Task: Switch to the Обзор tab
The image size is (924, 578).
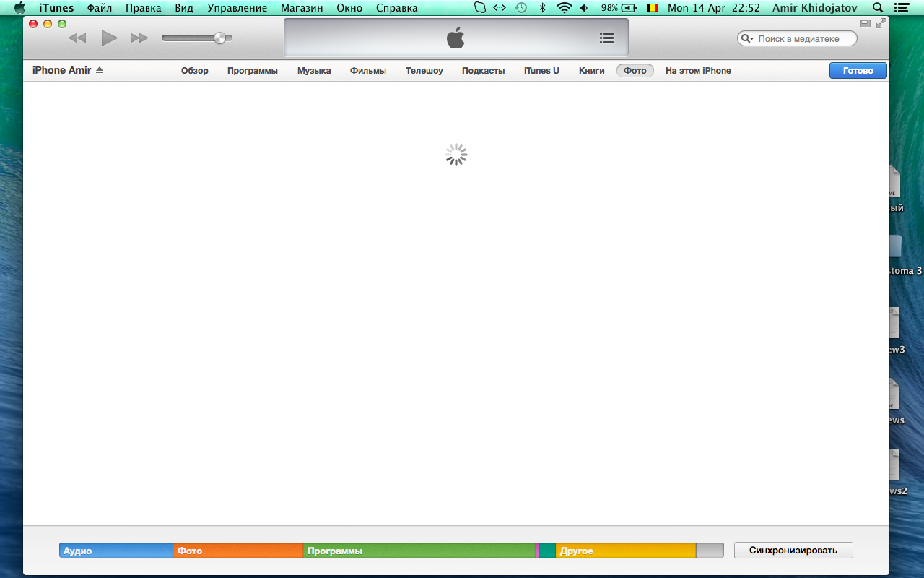Action: (x=195, y=71)
